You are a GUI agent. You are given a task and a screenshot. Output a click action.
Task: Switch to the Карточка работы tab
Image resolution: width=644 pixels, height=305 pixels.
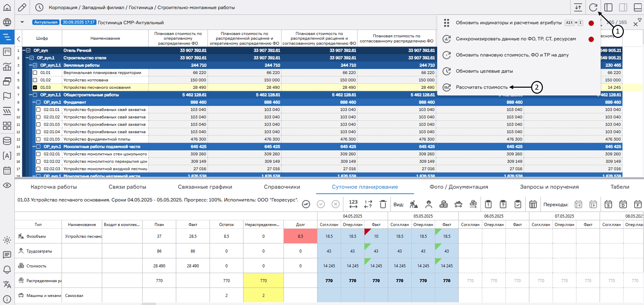click(x=54, y=187)
